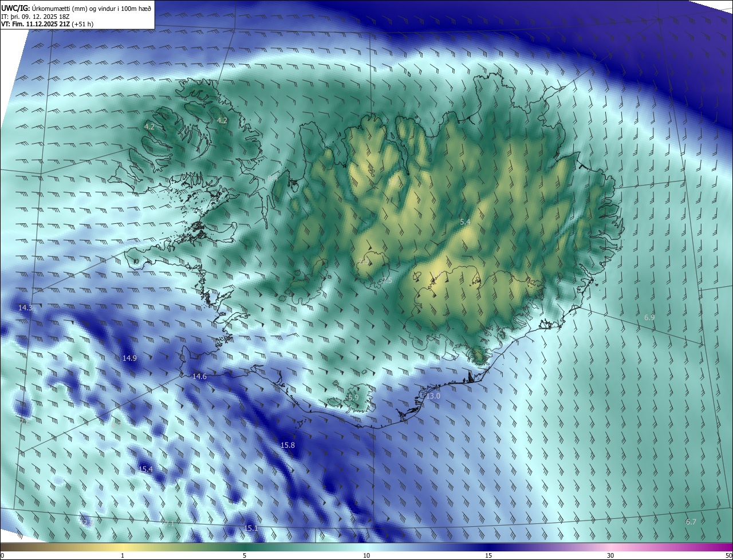Click the '15' tick label on the colorbar
The height and width of the screenshot is (560, 733).
point(488,555)
